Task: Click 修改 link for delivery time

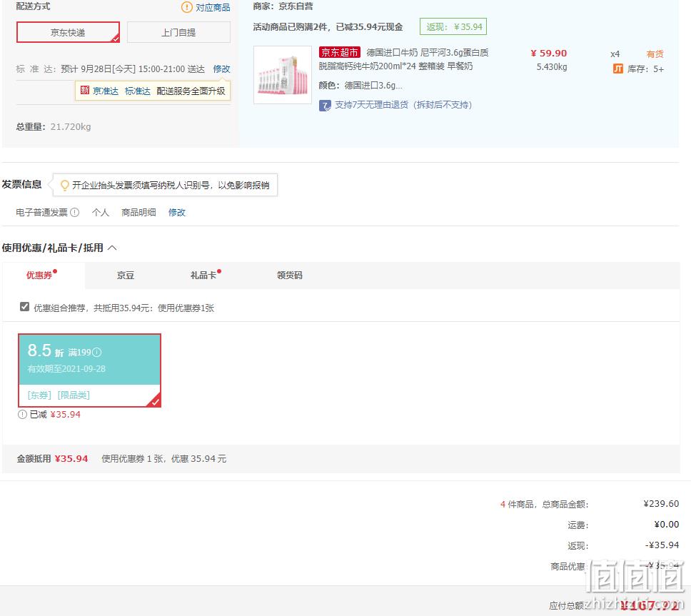Action: point(222,69)
